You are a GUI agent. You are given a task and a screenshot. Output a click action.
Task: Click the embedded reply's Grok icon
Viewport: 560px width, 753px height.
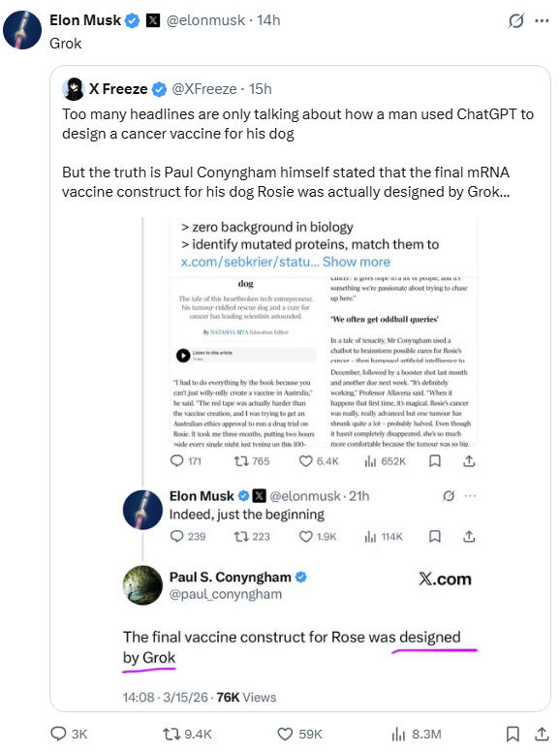pyautogui.click(x=449, y=496)
